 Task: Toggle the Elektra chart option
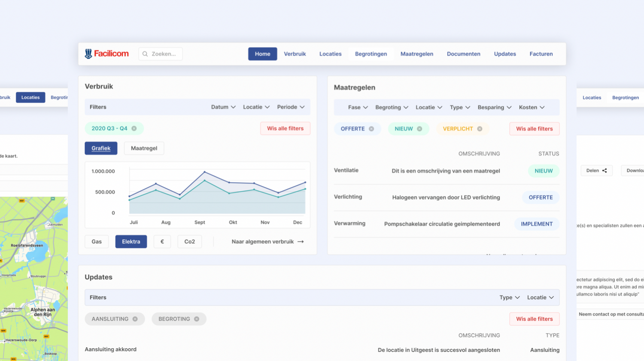131,242
